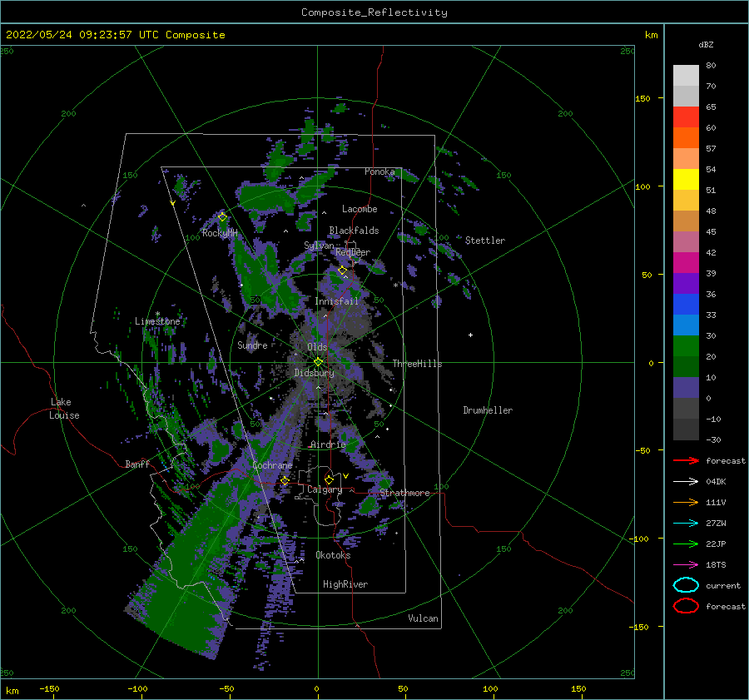The width and height of the screenshot is (749, 700).
Task: Select the yellow diamond marker below RedDeer
Action: (x=342, y=271)
